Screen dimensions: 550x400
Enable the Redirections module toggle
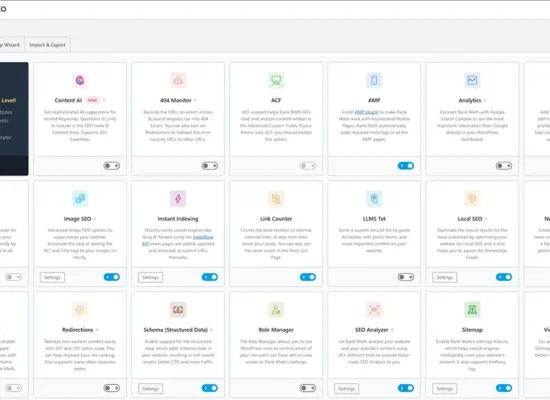(x=112, y=388)
